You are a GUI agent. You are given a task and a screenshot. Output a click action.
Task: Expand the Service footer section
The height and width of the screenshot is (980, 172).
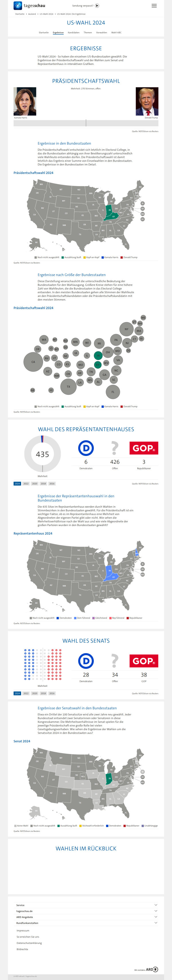click(x=86, y=905)
